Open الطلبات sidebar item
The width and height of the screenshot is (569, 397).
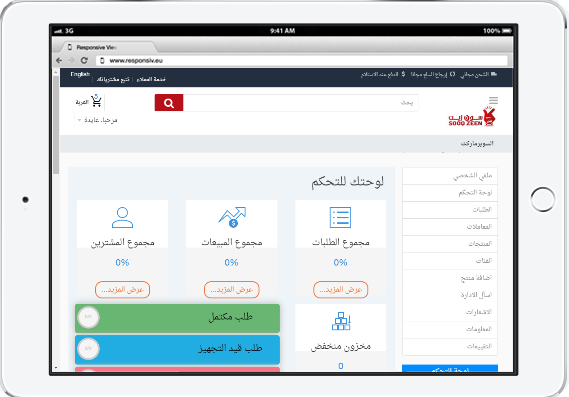pos(450,210)
